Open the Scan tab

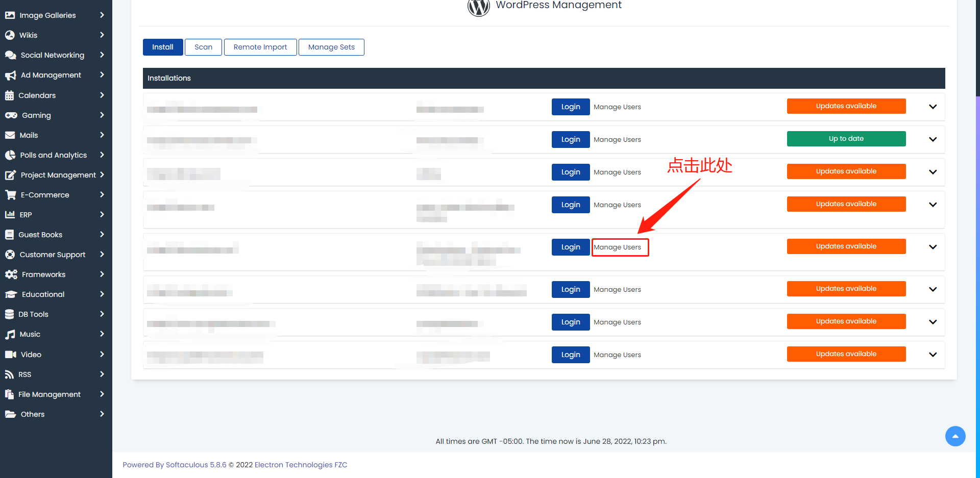(203, 47)
